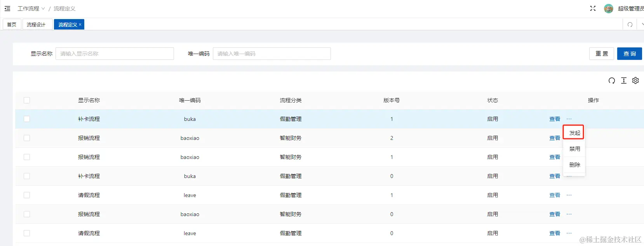Image resolution: width=644 pixels, height=246 pixels.
Task: View 补卡流程 version 0 via 查看
Action: 555,176
